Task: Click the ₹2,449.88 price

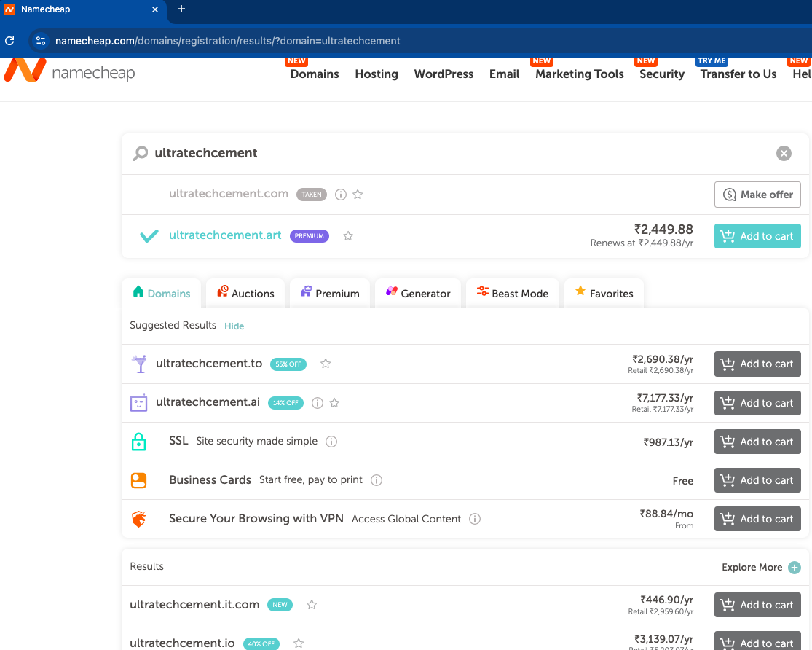Action: tap(663, 229)
